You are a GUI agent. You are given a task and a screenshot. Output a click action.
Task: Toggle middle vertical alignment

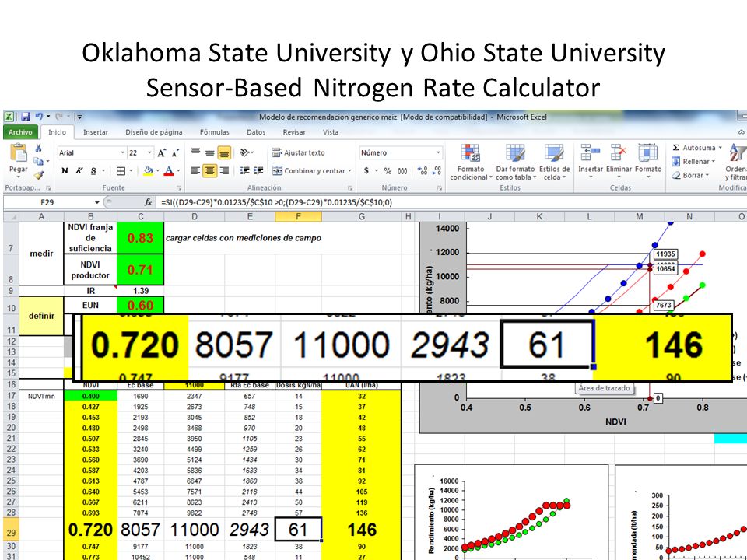(x=209, y=152)
